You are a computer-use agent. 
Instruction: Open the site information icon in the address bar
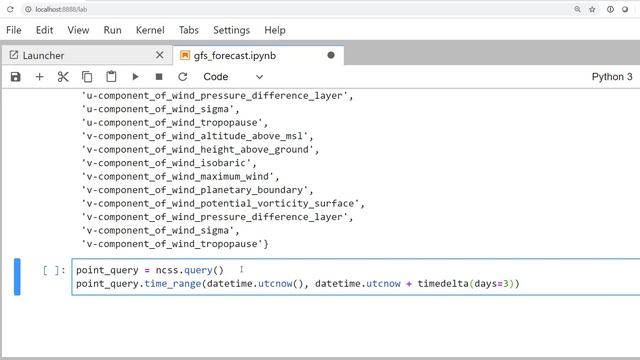pos(28,9)
